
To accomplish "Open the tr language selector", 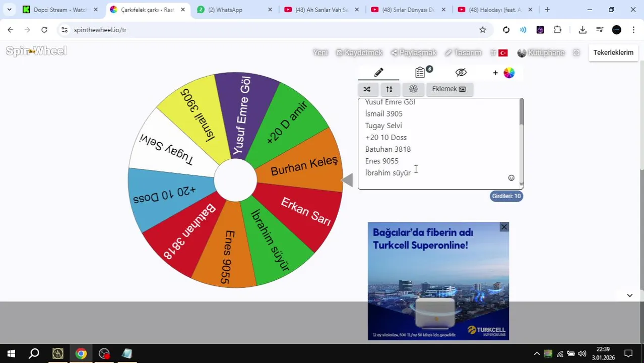I will tap(499, 53).
